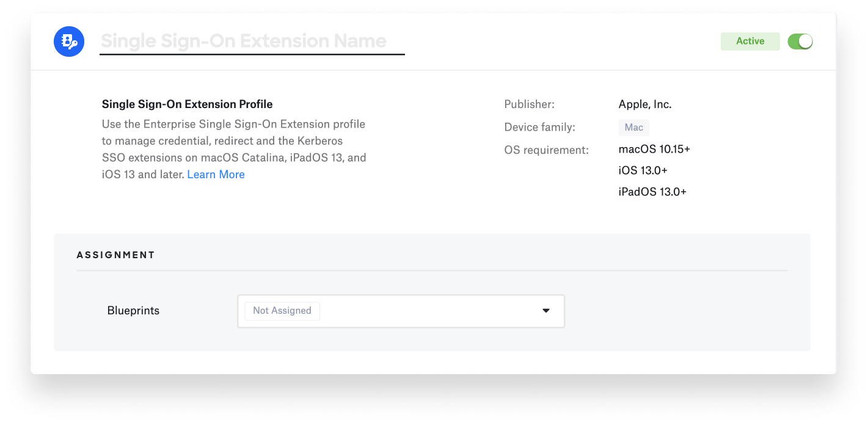Open the Blueprints dropdown arrow
The width and height of the screenshot is (868, 423).
coord(546,311)
